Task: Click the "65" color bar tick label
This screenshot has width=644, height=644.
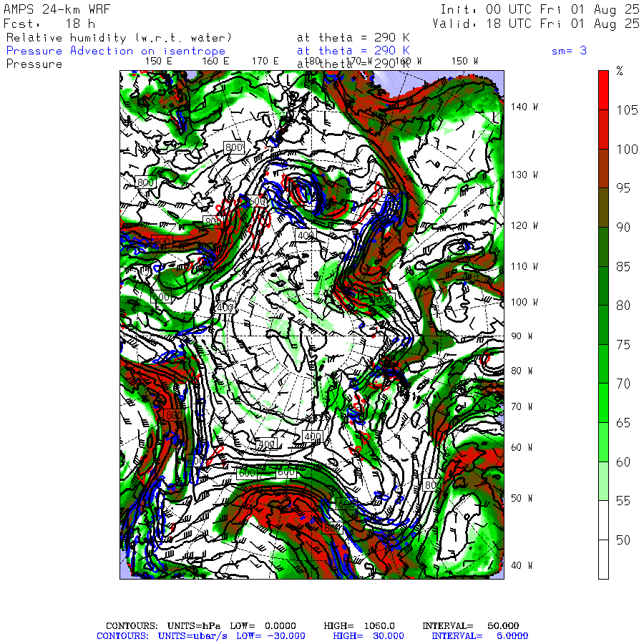Action: (x=623, y=423)
